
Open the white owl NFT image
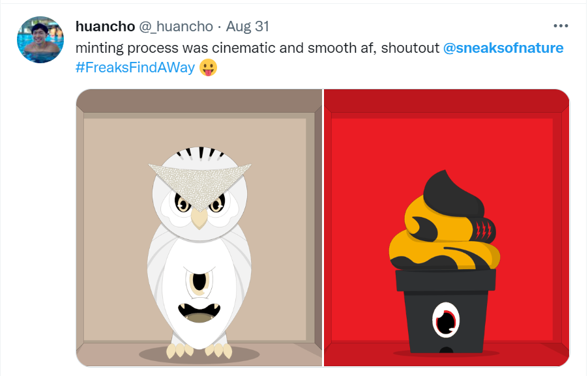point(199,227)
